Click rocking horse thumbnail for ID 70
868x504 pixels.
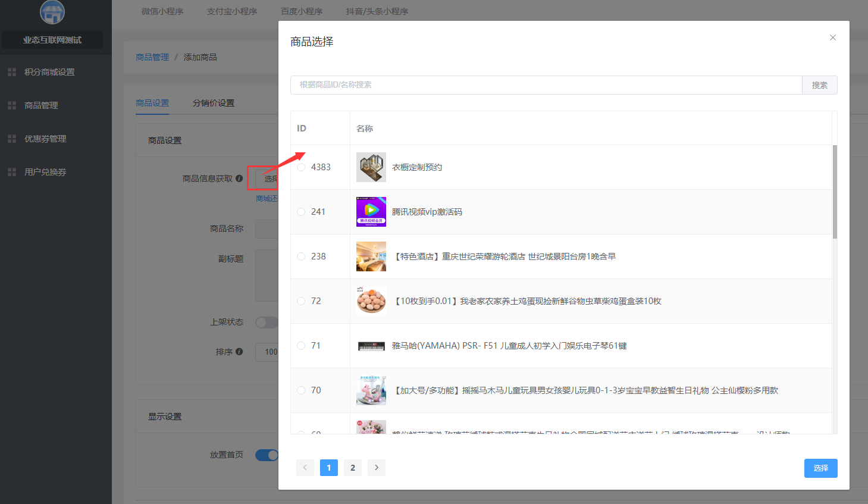coord(371,390)
